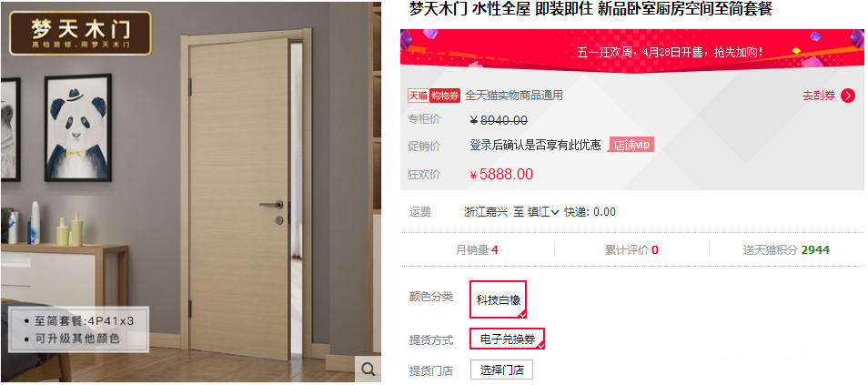The image size is (868, 385).
Task: Click 累计评价 0 reviews count
Action: point(631,249)
